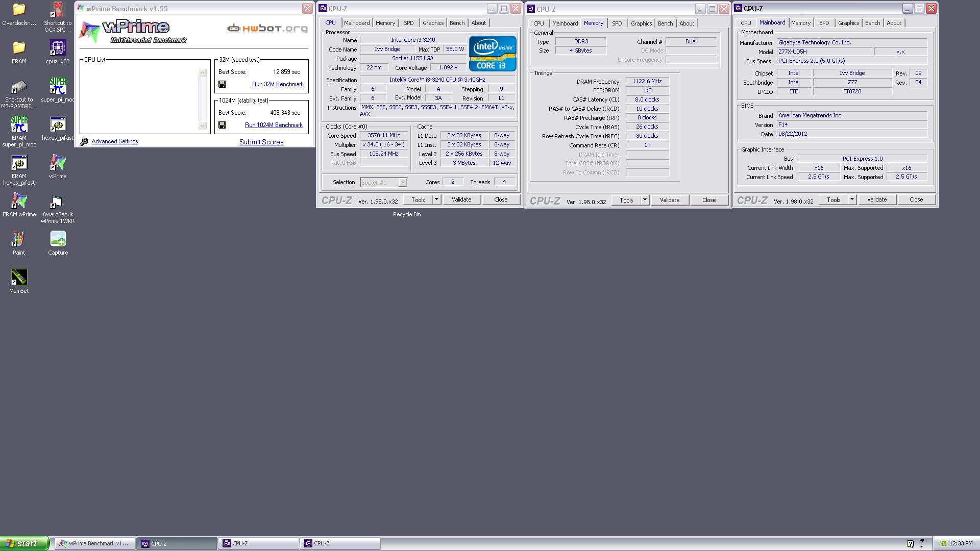Click the save icon next to Run 32M Benchmark

222,84
